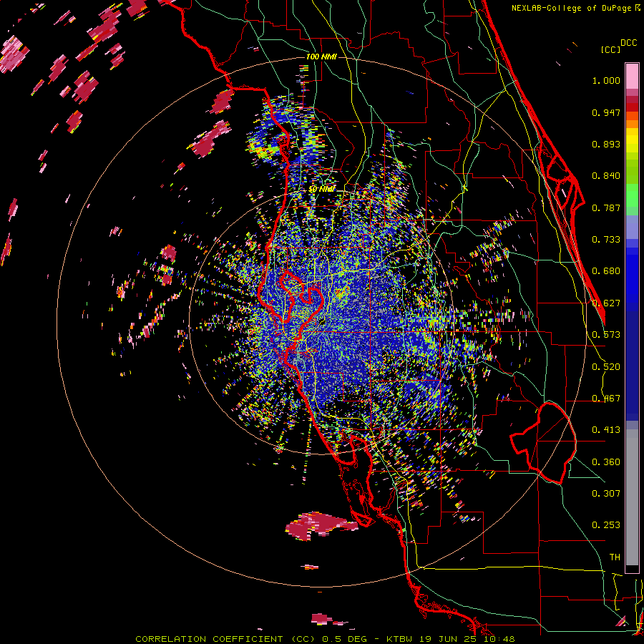Pick the gray low-value color bar segment
Viewport: 644px width, 644px height.
[x=632, y=497]
